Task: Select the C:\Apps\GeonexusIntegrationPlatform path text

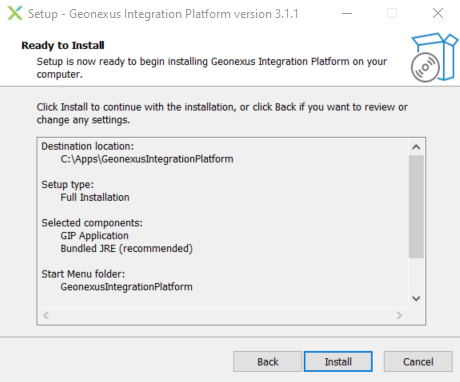Action: [147, 159]
